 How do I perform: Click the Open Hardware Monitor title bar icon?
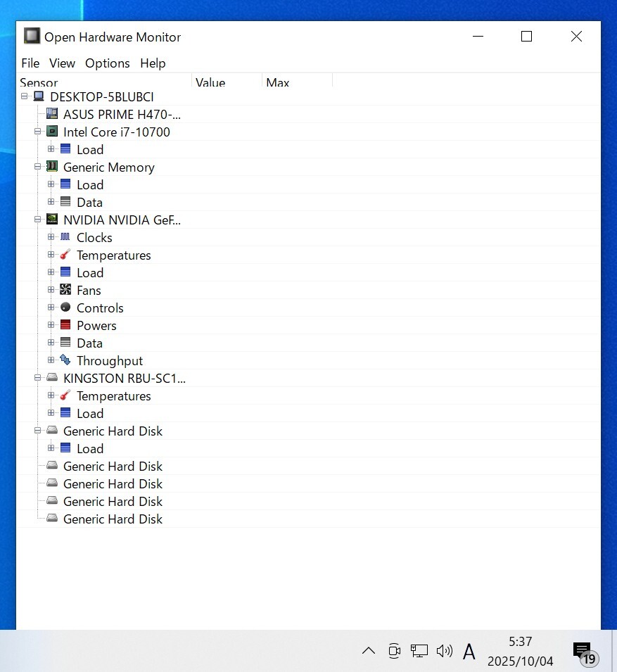[x=32, y=36]
